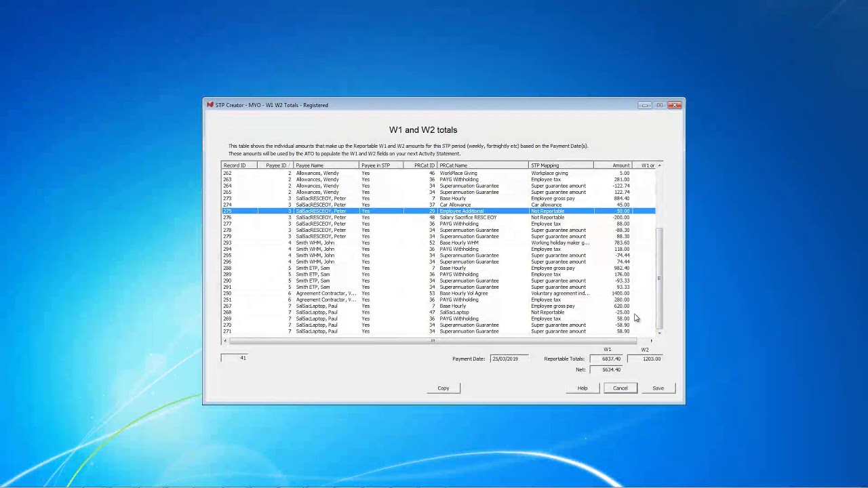This screenshot has height=488, width=868.
Task: Click the 1400.00 amount cell
Action: 620,293
